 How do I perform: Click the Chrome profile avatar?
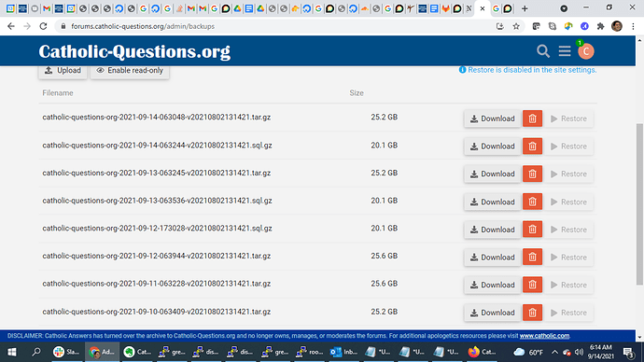coord(617,26)
